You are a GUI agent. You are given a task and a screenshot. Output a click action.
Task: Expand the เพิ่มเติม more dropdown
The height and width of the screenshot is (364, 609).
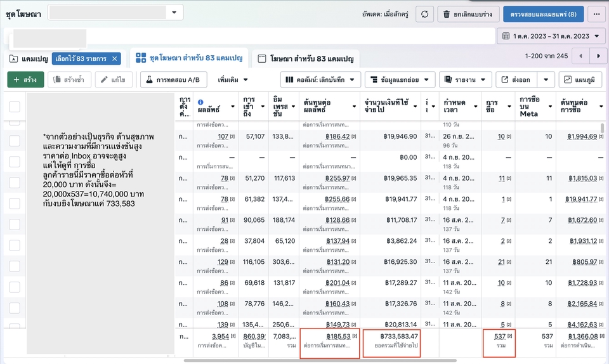[x=233, y=79]
